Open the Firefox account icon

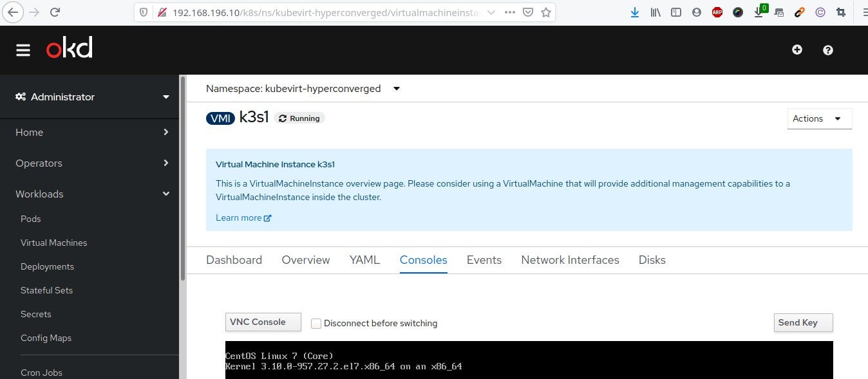(x=697, y=12)
